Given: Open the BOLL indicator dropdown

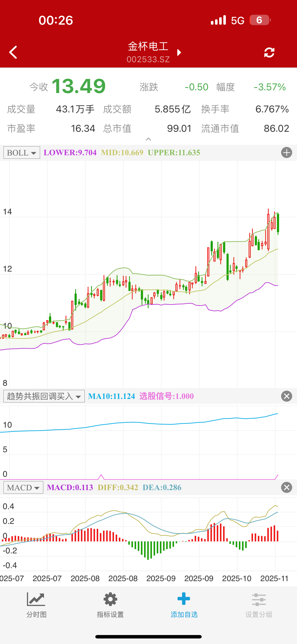Looking at the screenshot, I should pos(22,152).
